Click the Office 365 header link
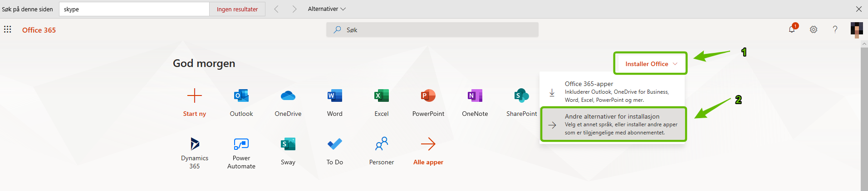Viewport: 868px width, 191px height. click(39, 30)
